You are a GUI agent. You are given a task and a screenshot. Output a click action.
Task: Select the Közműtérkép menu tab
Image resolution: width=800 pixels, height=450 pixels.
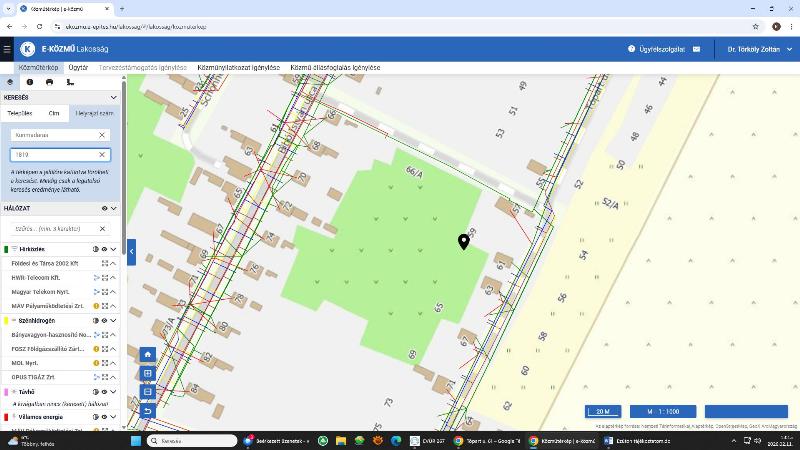point(38,67)
